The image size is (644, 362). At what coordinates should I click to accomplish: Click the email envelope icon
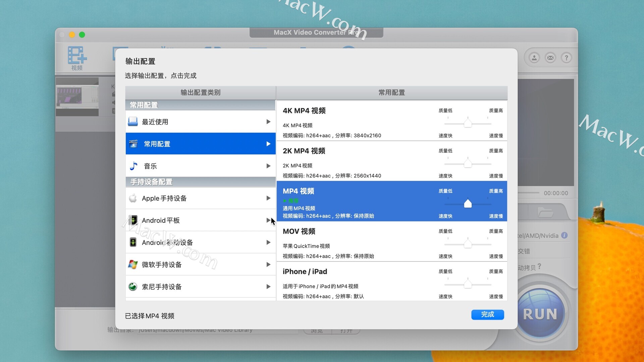tap(550, 58)
